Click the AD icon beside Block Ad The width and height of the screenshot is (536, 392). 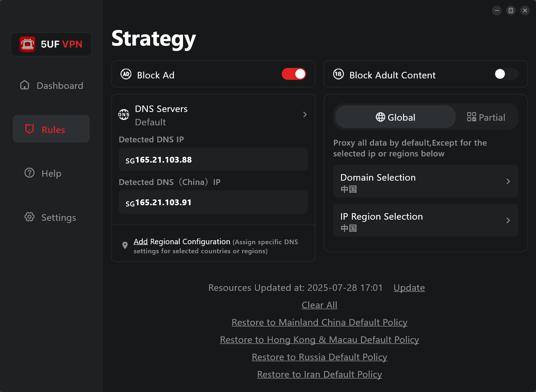(x=126, y=74)
